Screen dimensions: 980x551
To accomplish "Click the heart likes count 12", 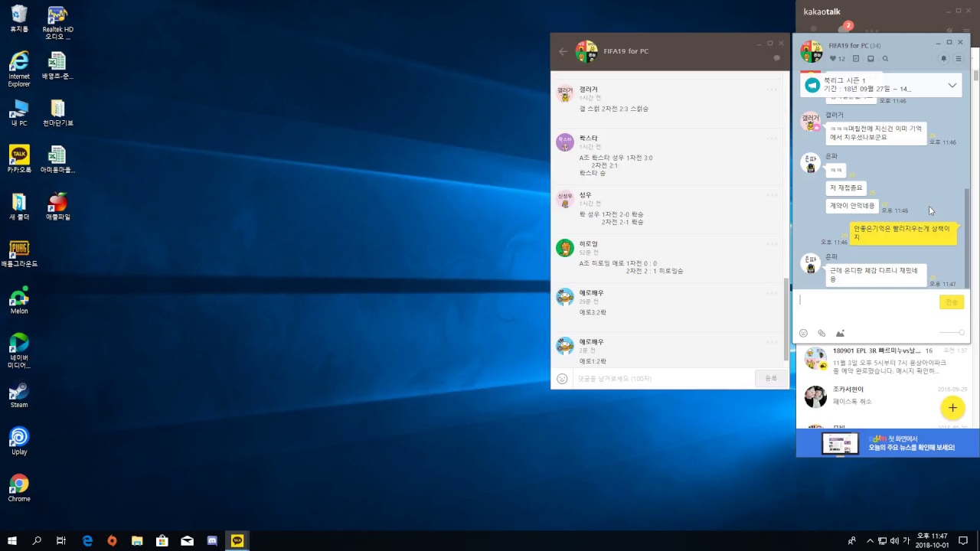I will 838,59.
